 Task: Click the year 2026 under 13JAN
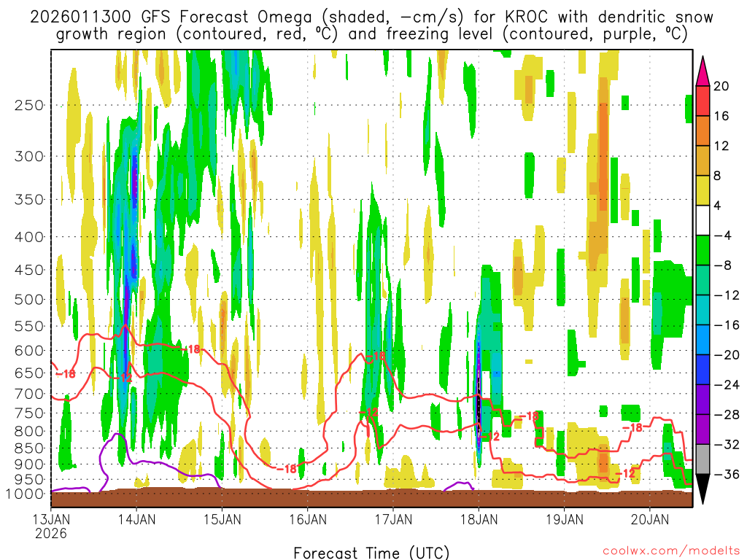coord(51,533)
